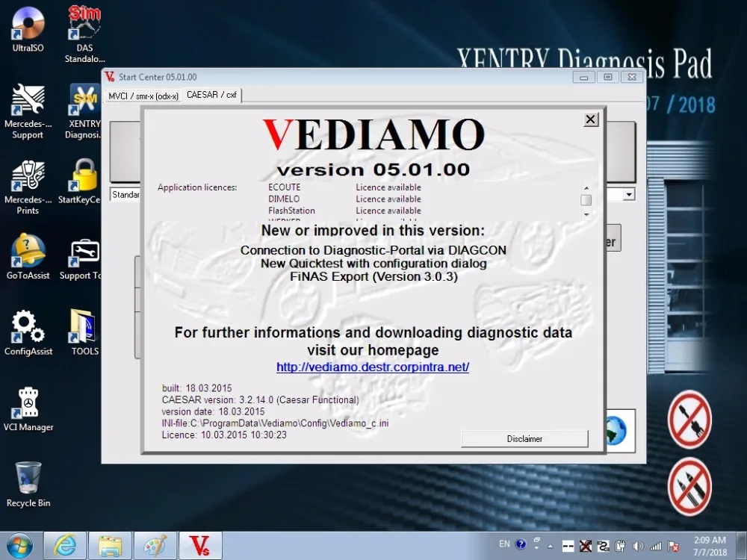Click the volume speaker tray icon
The image size is (747, 560).
637,547
